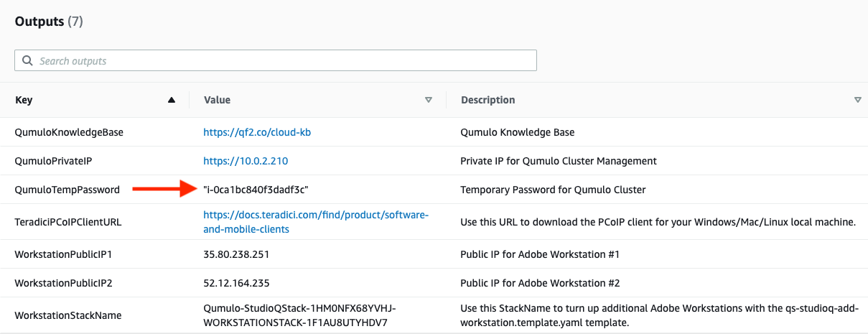
Task: Open Value column sort arrow
Action: coord(429,101)
